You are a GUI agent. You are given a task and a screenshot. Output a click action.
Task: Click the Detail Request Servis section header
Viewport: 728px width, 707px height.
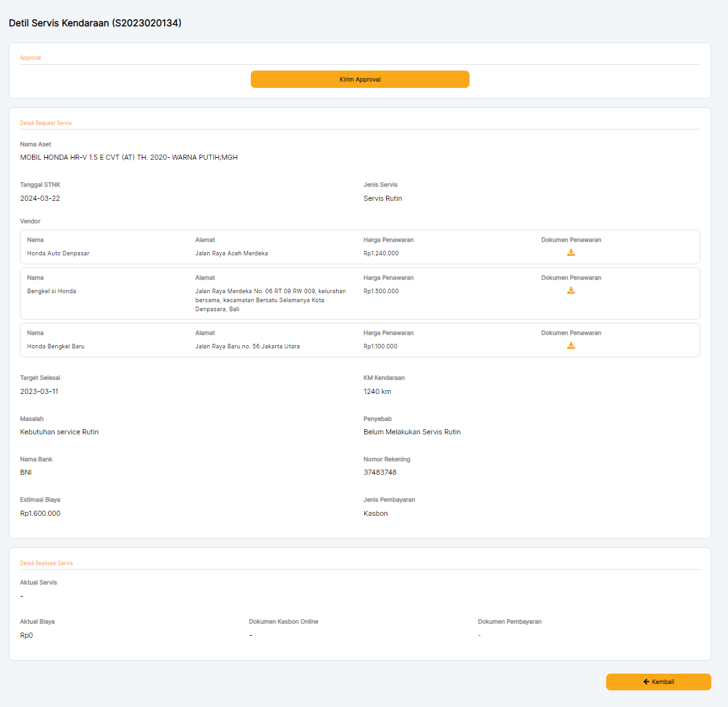coord(46,123)
